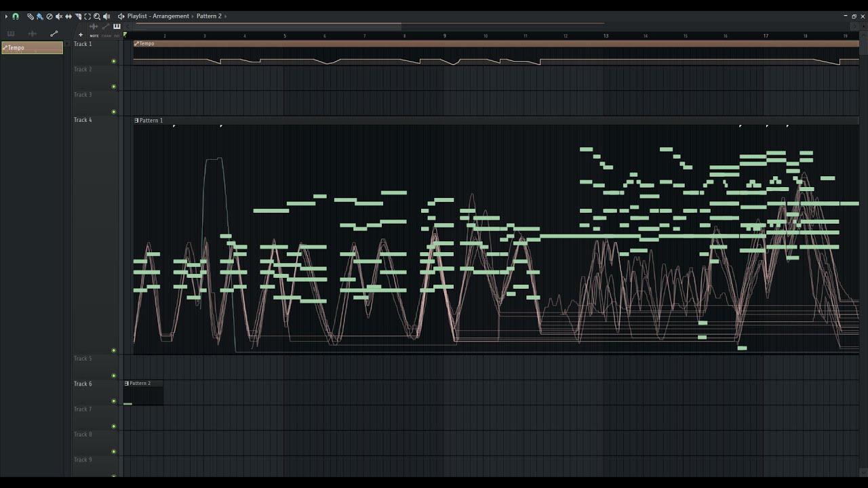
Task: Select the Draw pencil tool
Action: tap(31, 16)
